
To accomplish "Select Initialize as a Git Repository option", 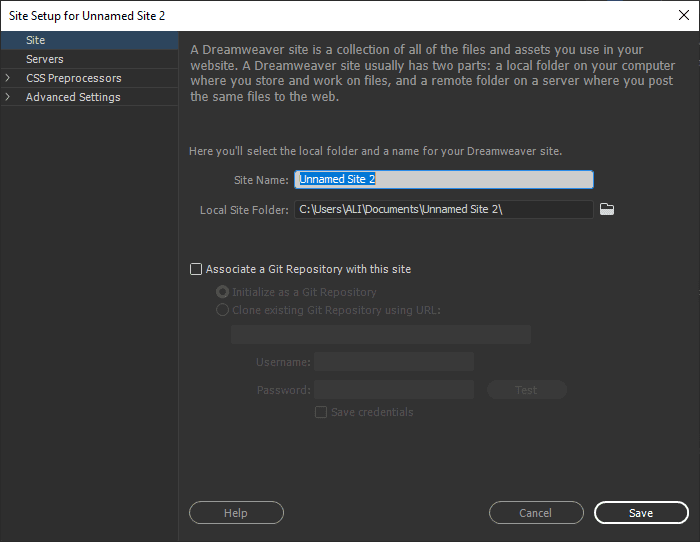I will pos(222,292).
